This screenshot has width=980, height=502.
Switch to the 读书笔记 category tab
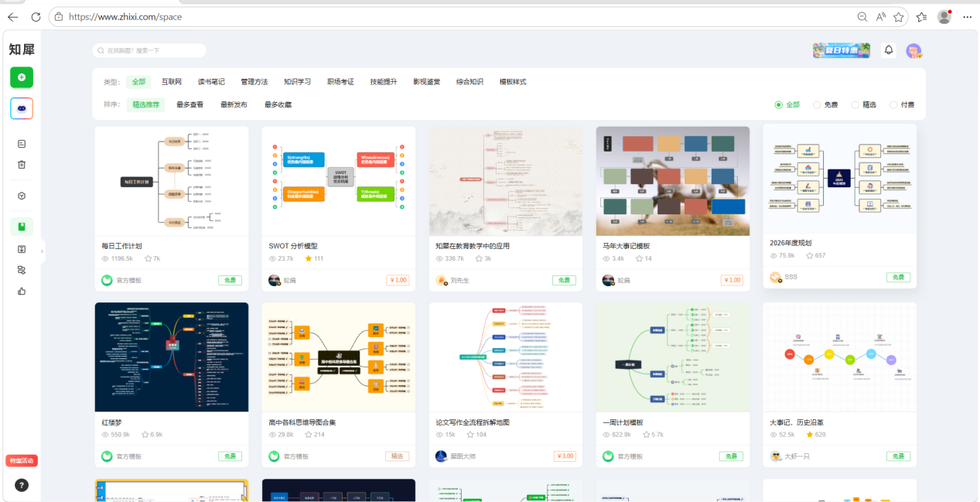[211, 81]
